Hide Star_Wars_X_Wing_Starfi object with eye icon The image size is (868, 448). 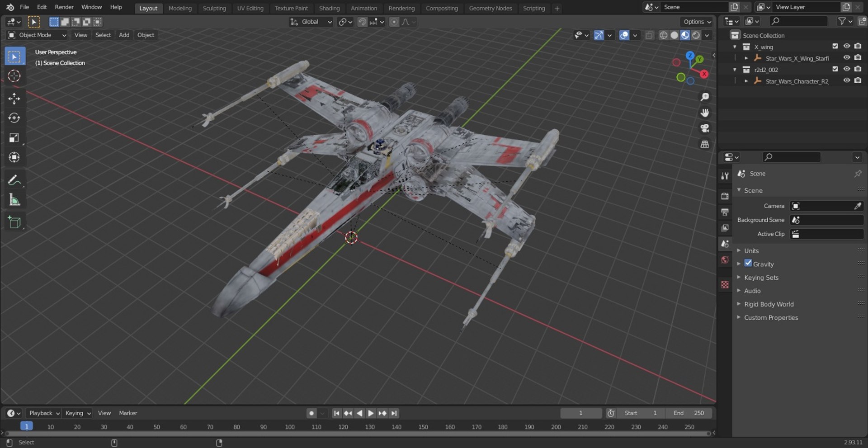point(846,57)
